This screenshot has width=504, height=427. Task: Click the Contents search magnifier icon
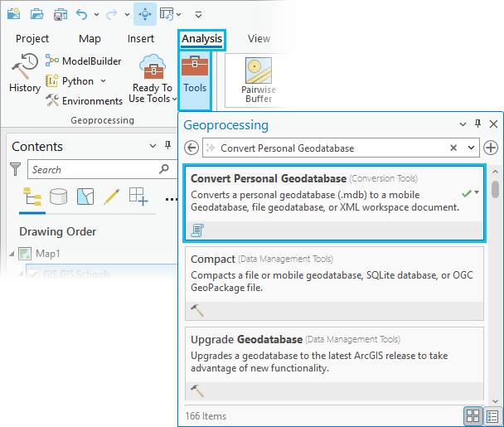pyautogui.click(x=164, y=168)
